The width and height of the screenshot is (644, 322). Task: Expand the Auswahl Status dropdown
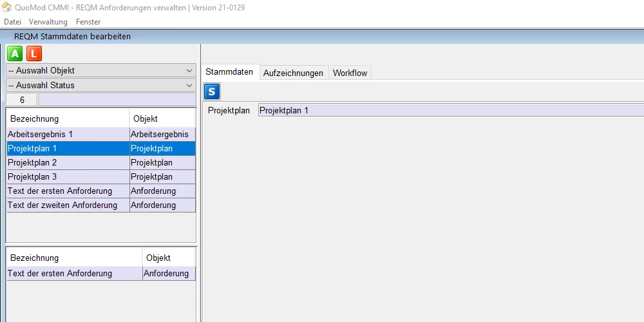(100, 85)
